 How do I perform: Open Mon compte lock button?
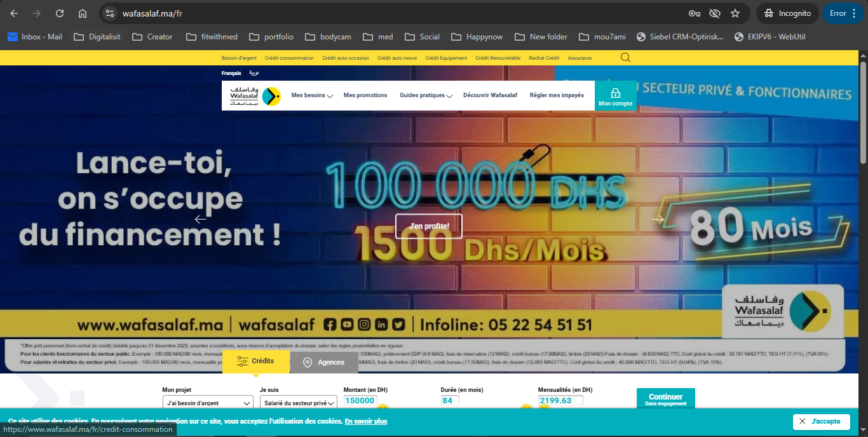(x=615, y=96)
